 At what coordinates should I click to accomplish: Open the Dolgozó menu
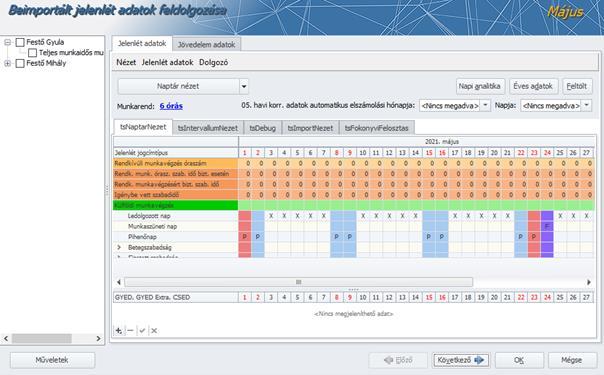click(213, 62)
